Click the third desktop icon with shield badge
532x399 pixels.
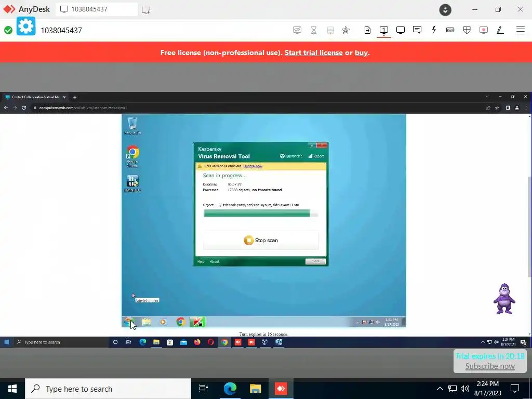pyautogui.click(x=132, y=183)
